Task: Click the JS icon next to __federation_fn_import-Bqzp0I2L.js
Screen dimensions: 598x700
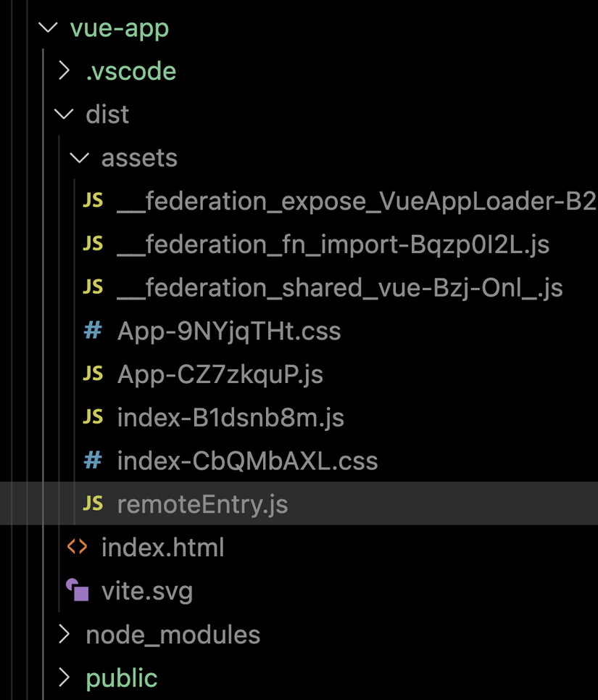Action: tap(94, 244)
